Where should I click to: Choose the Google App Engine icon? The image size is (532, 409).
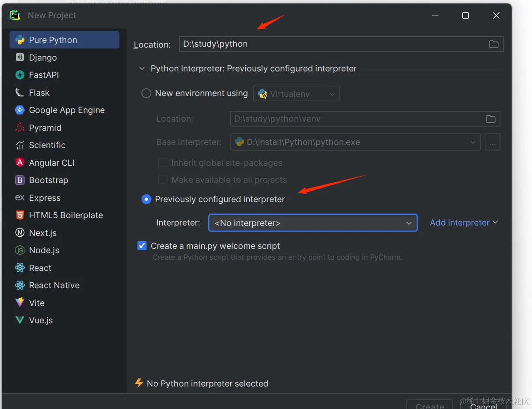20,110
